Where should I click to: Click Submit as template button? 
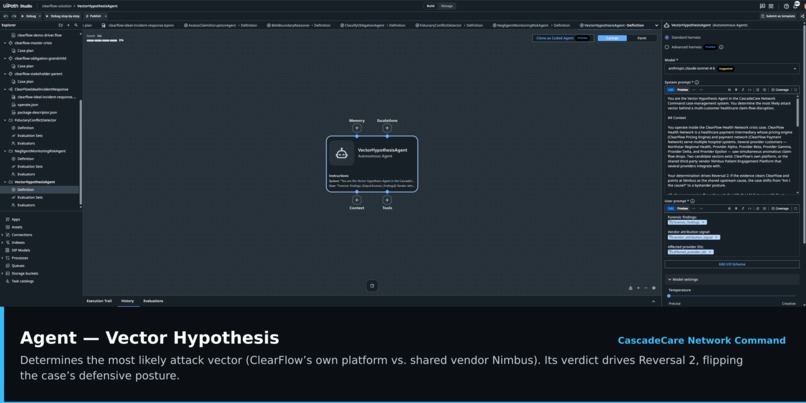779,16
